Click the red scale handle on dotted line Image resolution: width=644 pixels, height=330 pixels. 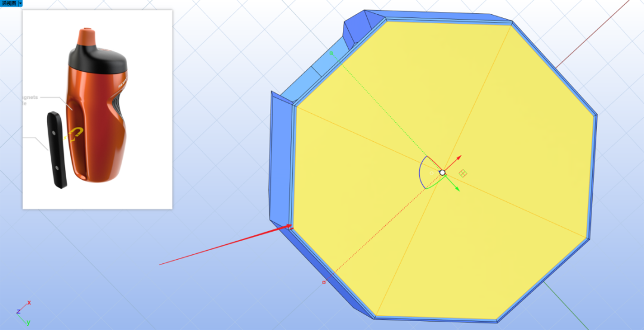[x=324, y=282]
